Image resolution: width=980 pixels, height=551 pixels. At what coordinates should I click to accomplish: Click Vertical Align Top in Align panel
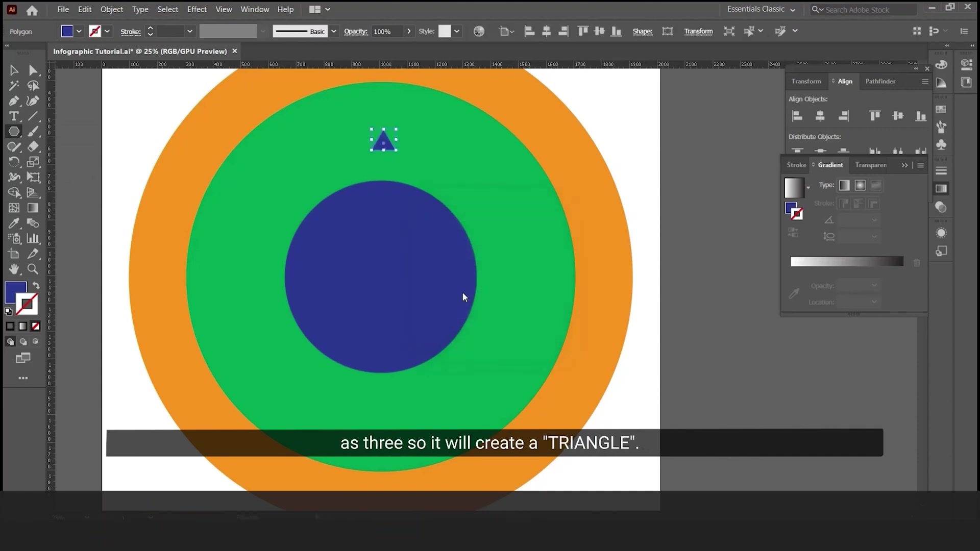pos(875,116)
